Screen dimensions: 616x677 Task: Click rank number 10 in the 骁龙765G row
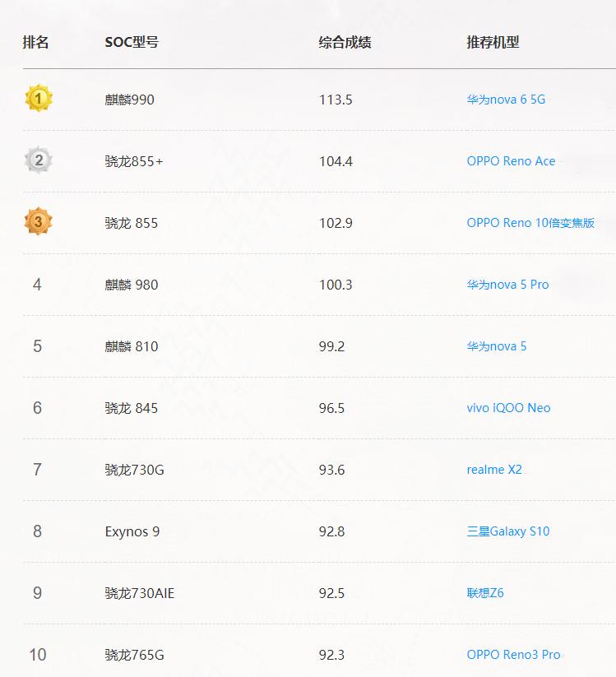[x=38, y=655]
